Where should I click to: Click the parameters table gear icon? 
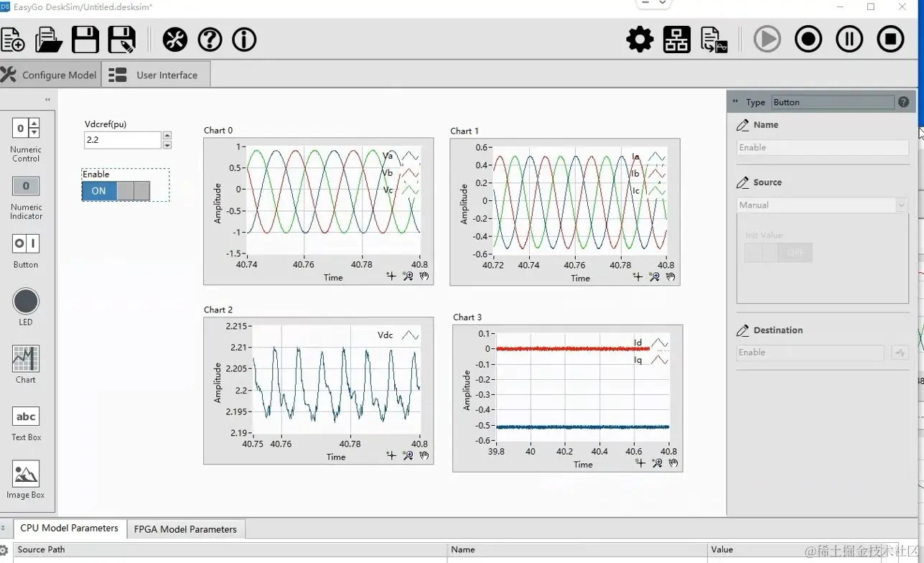click(4, 551)
